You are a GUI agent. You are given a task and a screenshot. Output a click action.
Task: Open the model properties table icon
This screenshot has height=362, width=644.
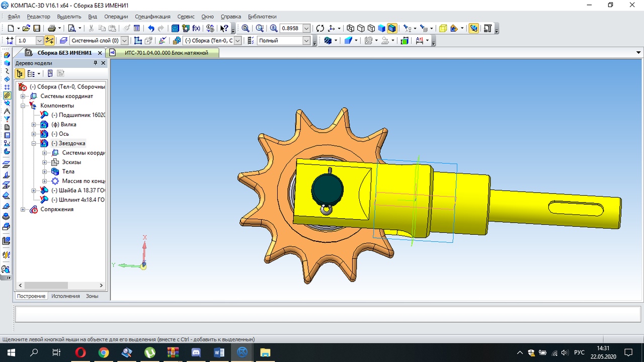pyautogui.click(x=137, y=29)
